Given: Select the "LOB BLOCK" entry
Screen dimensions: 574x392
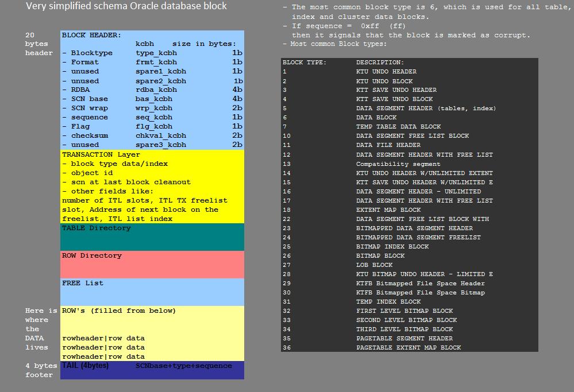Looking at the screenshot, I should 374,265.
